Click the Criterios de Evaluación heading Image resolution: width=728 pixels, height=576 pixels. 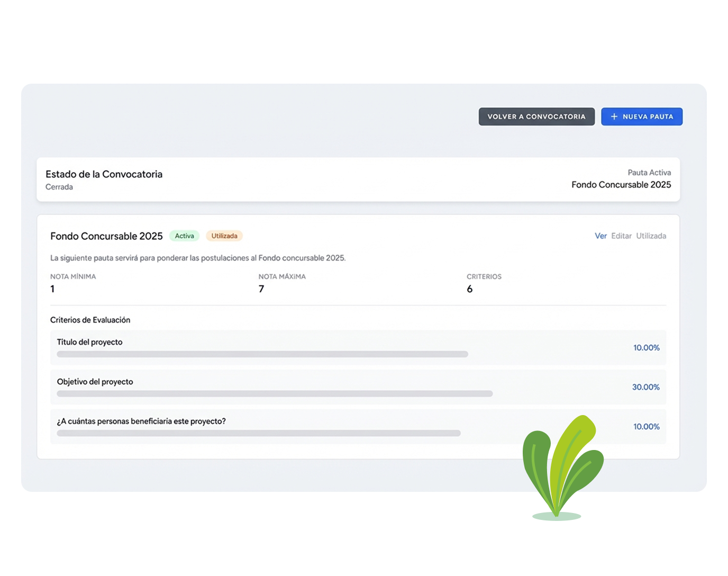tap(90, 320)
